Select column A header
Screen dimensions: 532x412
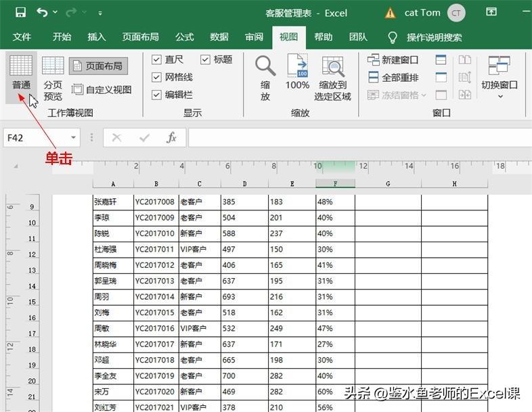pyautogui.click(x=113, y=184)
